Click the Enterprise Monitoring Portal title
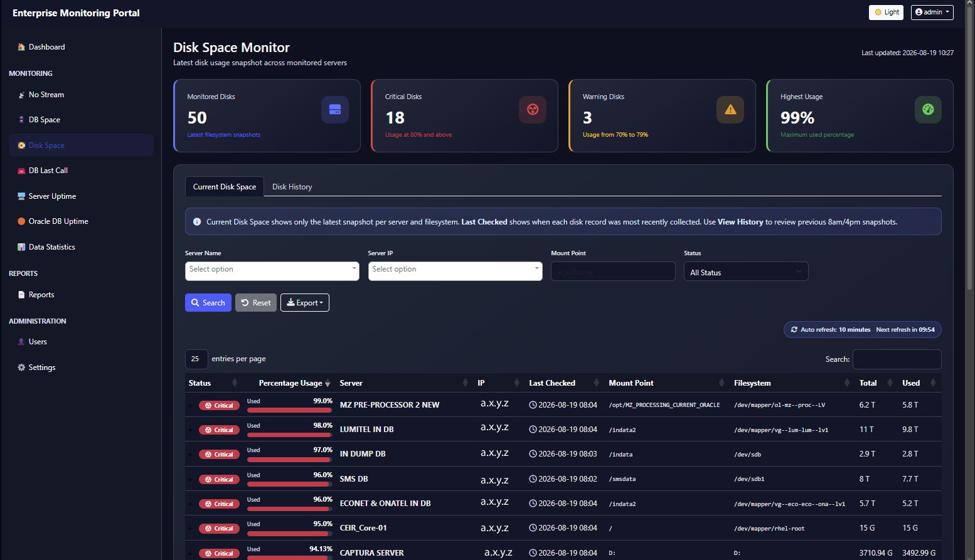Screen dimensions: 975x560 click(76, 13)
